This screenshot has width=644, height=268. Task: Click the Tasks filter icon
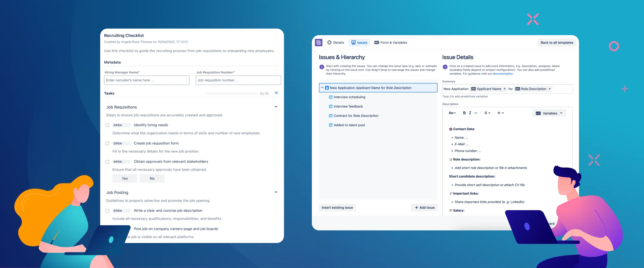click(276, 93)
